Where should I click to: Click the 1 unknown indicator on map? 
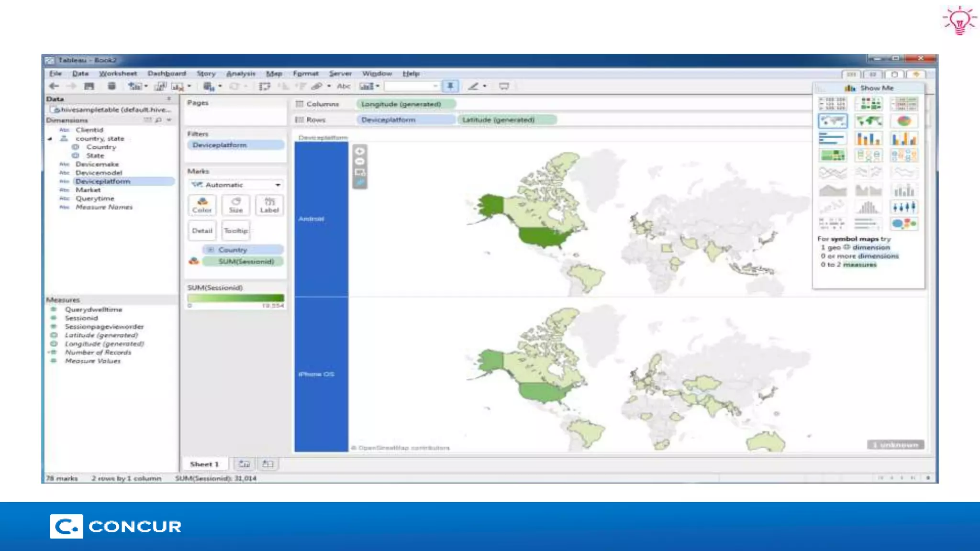pyautogui.click(x=895, y=445)
